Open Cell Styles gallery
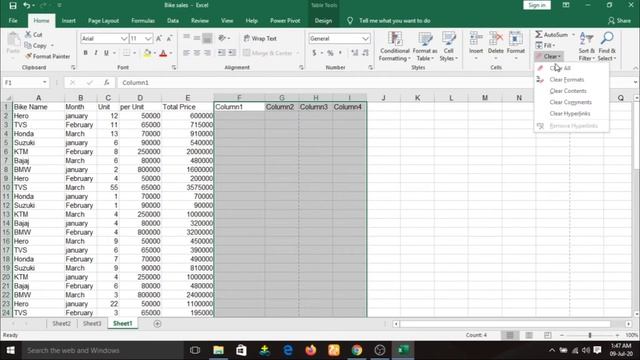 point(449,47)
